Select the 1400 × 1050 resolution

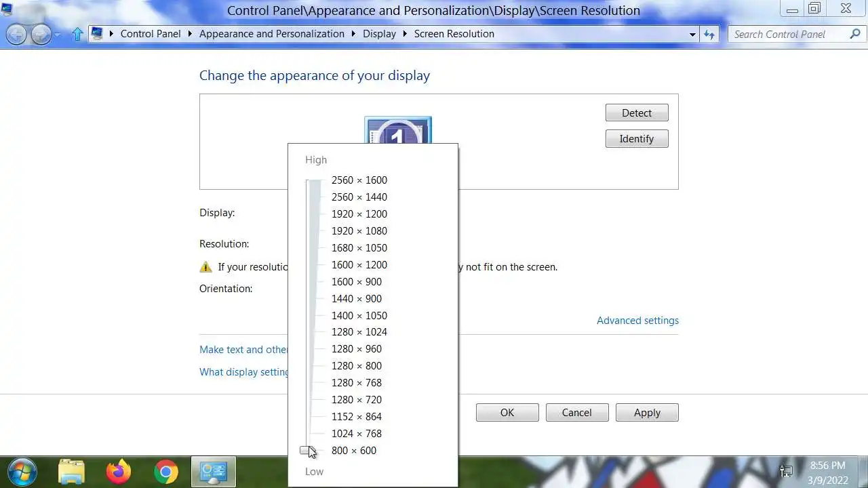point(359,316)
